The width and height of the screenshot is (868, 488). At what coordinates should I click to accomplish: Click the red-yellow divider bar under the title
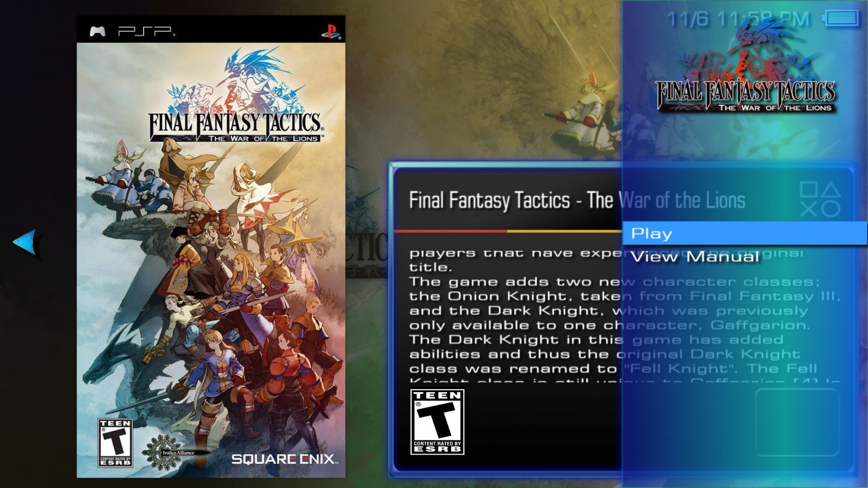(x=508, y=231)
